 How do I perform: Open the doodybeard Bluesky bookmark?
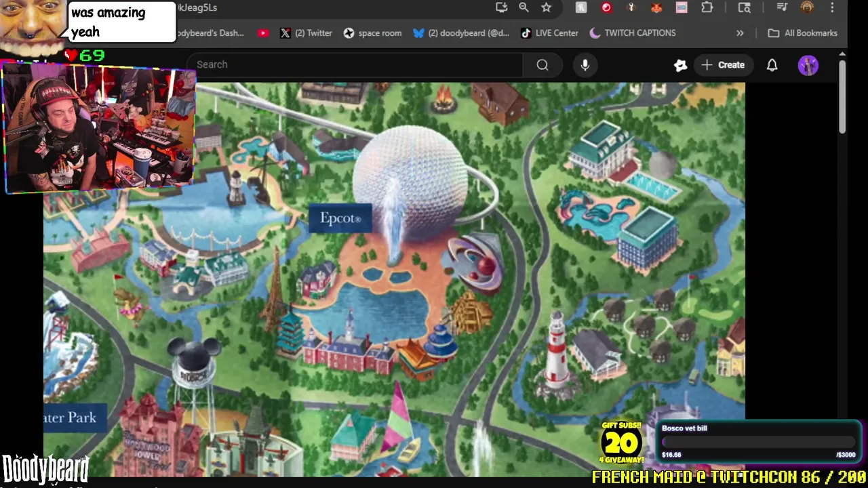[x=461, y=33]
